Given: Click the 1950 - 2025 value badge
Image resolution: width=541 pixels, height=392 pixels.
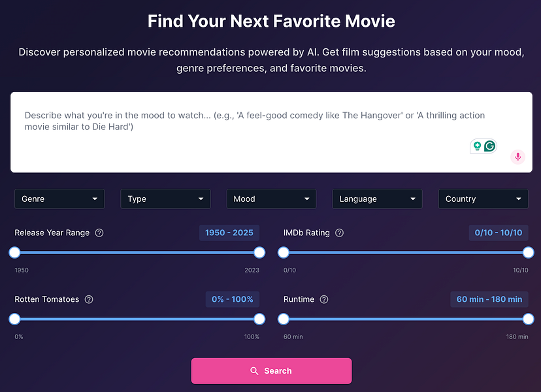Looking at the screenshot, I should pyautogui.click(x=229, y=233).
